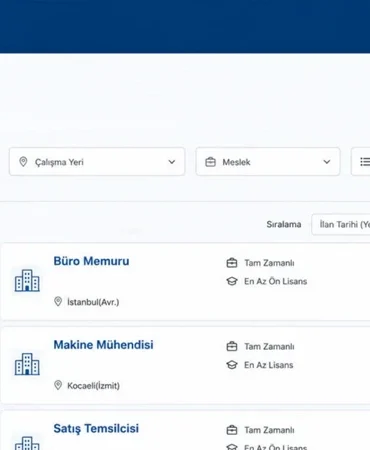Click the building icon for Büro Memuru

pos(27,280)
